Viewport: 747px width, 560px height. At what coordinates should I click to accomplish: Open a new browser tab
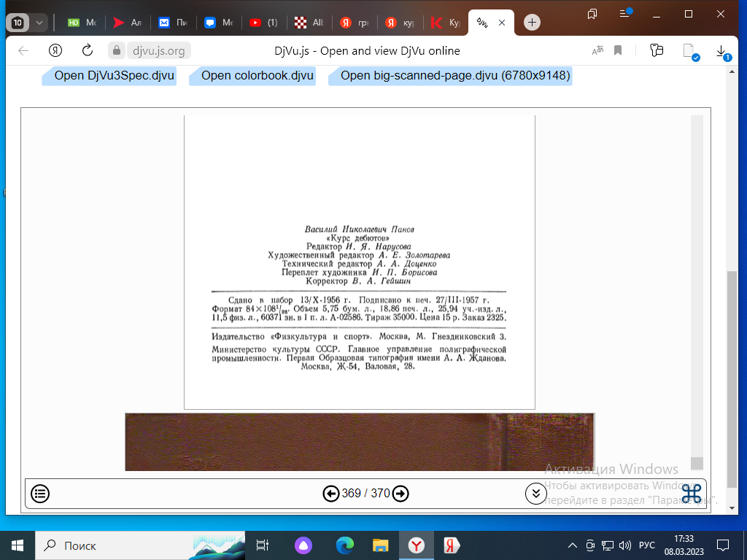[533, 23]
